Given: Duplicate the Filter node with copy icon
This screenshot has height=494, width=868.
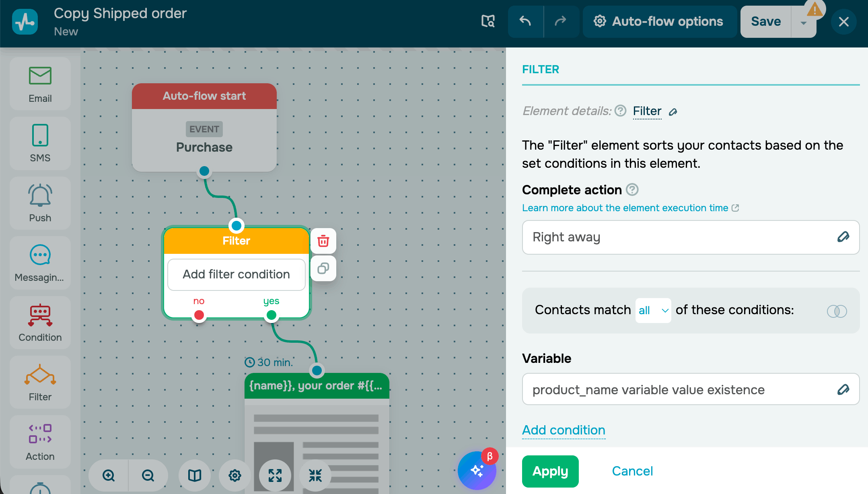Looking at the screenshot, I should point(323,268).
